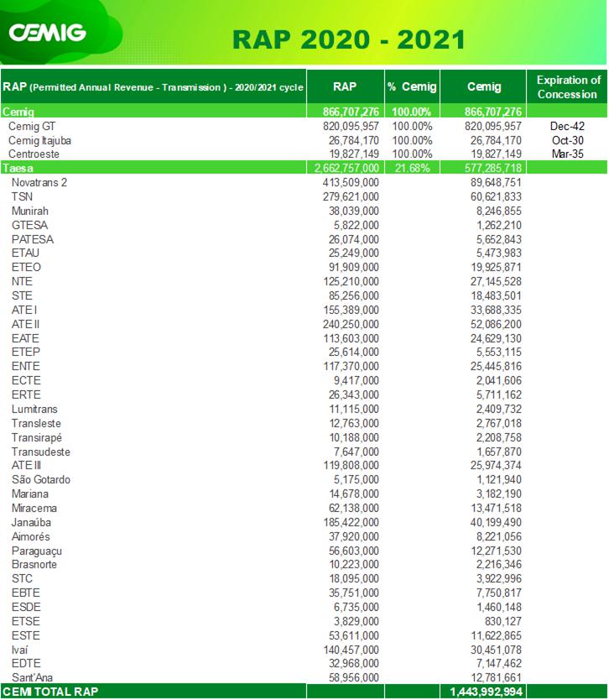Select Cemig value '25,974,374' for ATE III

pyautogui.click(x=496, y=466)
